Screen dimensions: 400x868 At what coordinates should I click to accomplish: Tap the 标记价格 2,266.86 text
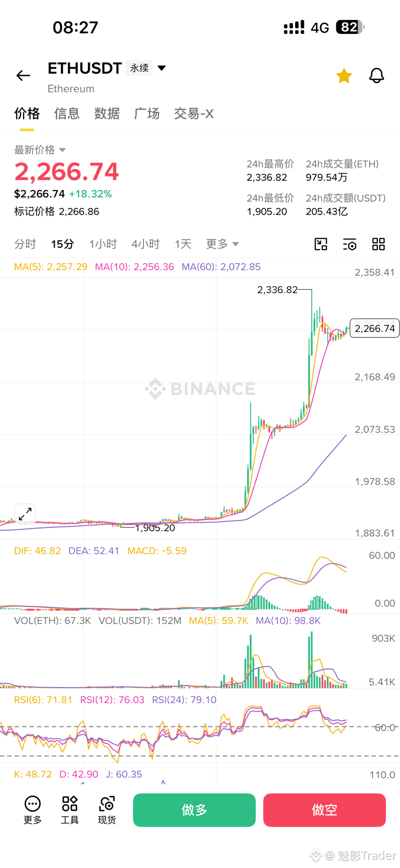[x=57, y=211]
